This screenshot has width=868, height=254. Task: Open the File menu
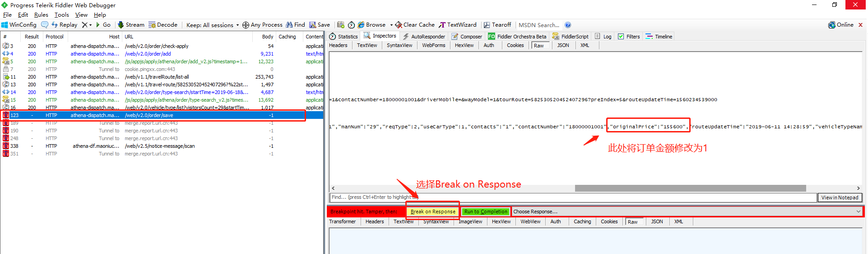click(x=7, y=15)
